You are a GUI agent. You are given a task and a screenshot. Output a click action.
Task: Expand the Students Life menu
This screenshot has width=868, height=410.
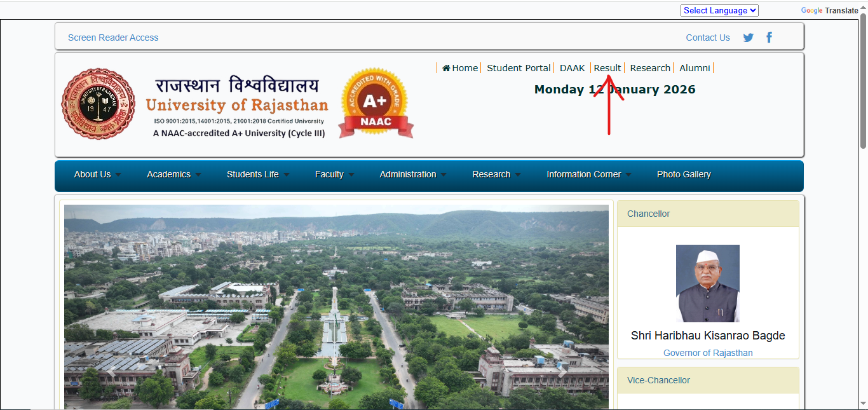click(x=257, y=175)
